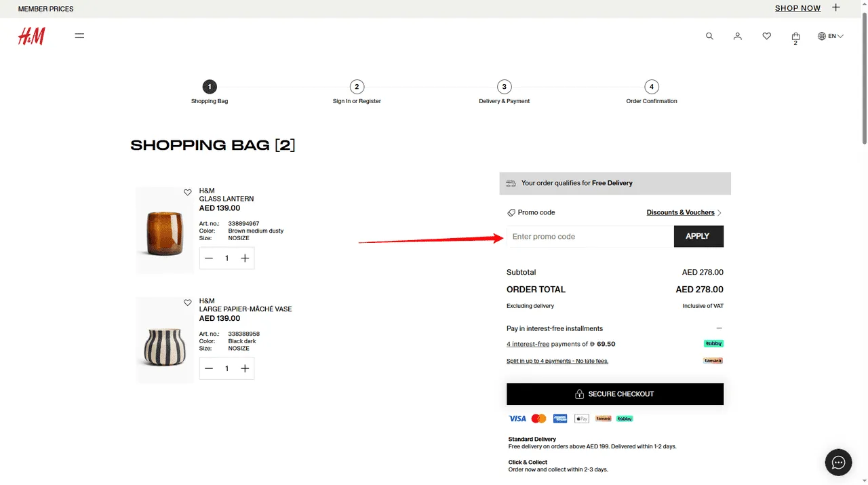Follow the SHOP NOW link
This screenshot has width=868, height=485.
797,8
